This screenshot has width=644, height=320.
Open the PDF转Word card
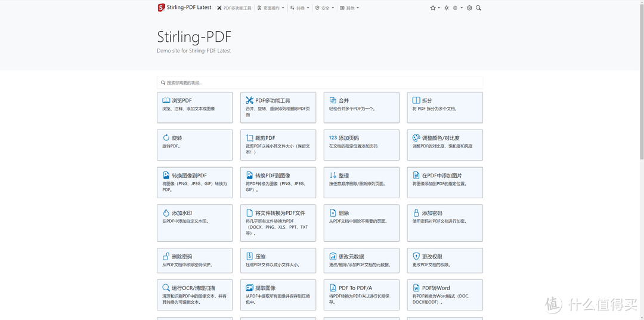click(445, 295)
